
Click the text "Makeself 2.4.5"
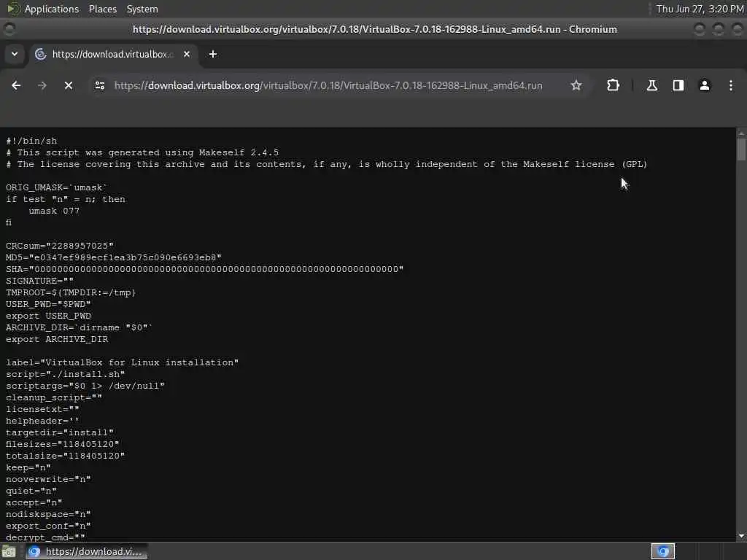coord(239,152)
